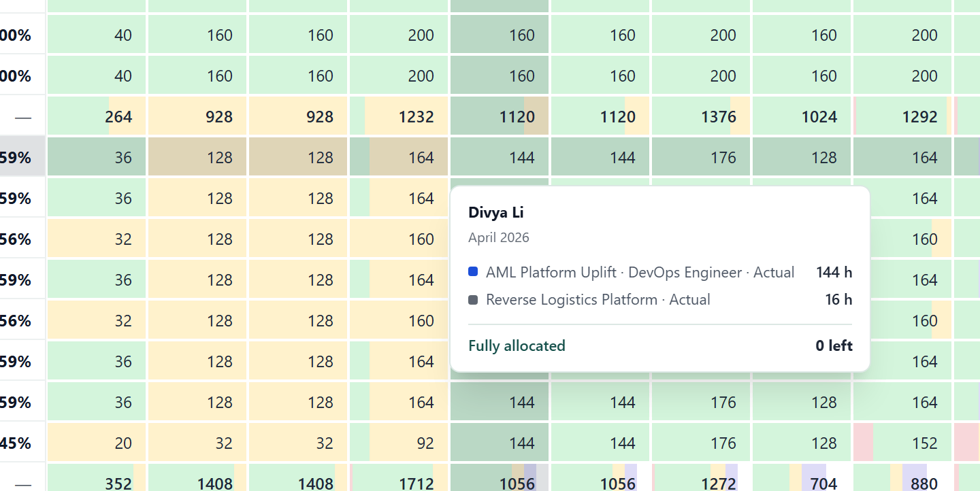Select the cell with value 704
This screenshot has height=491, width=980.
(802, 477)
